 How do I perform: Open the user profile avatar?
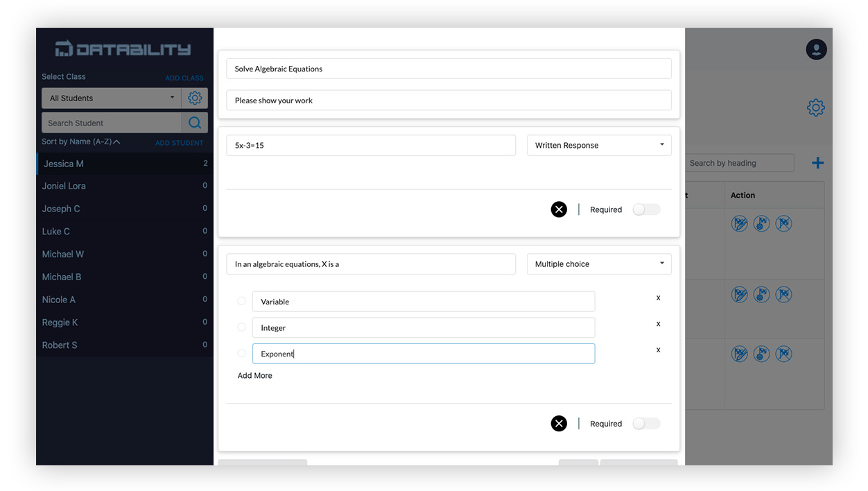[x=816, y=49]
